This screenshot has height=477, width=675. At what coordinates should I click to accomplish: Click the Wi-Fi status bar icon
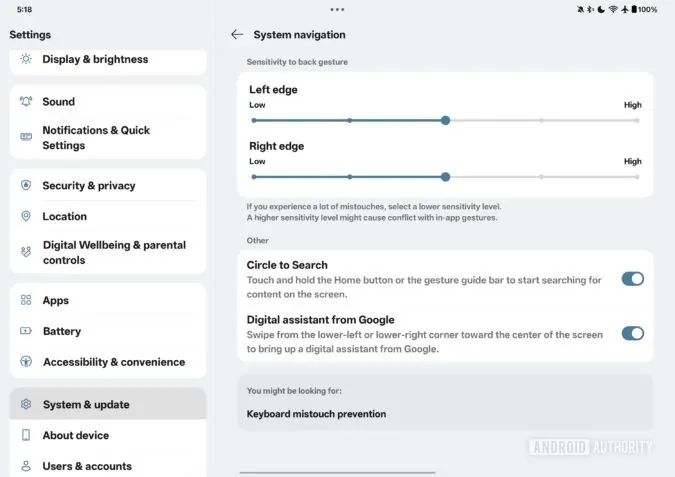pyautogui.click(x=613, y=9)
